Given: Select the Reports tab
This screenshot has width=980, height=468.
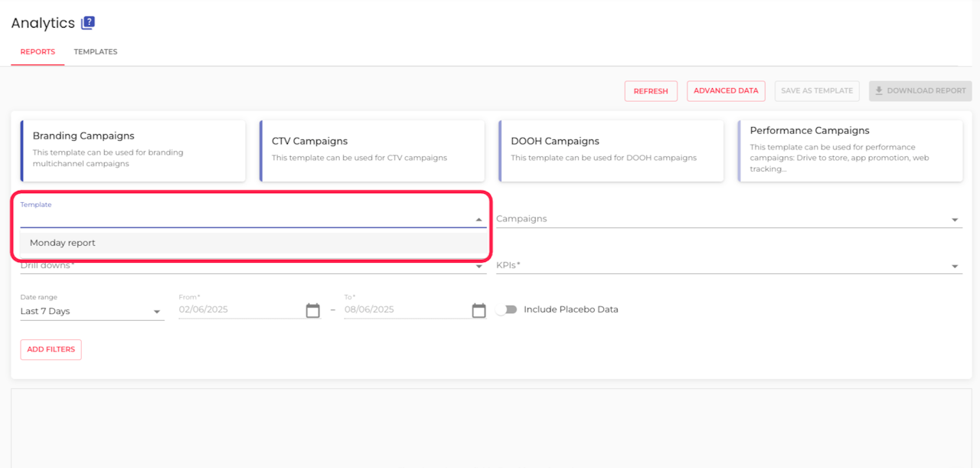Looking at the screenshot, I should (38, 52).
